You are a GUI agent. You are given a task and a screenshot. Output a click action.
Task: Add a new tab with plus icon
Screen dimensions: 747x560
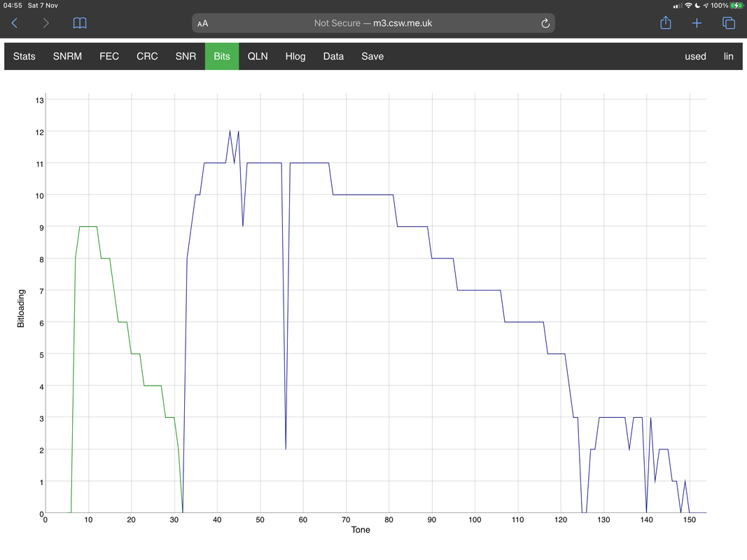point(697,23)
